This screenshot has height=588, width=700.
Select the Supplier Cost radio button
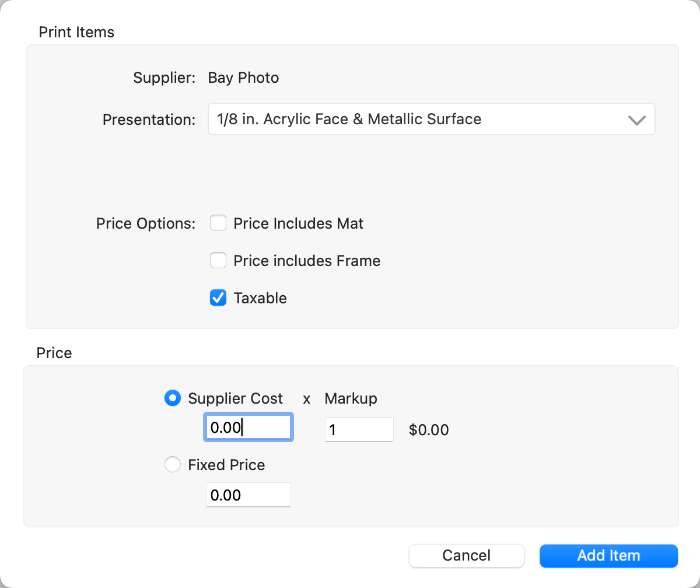(x=173, y=398)
